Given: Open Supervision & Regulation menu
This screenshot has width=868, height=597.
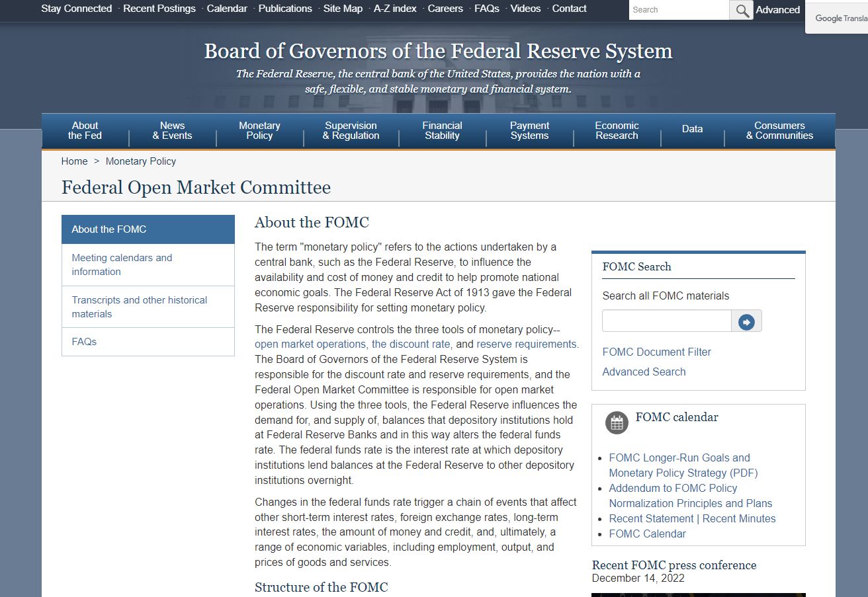Looking at the screenshot, I should [x=351, y=130].
